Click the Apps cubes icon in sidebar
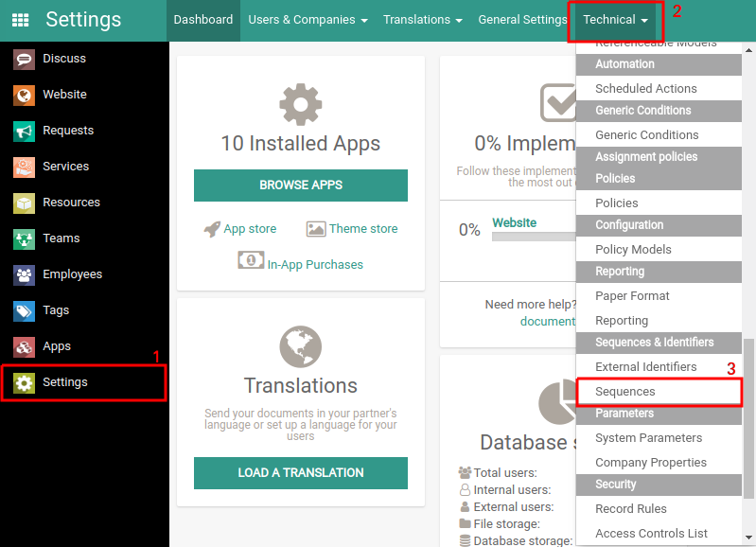 click(24, 346)
